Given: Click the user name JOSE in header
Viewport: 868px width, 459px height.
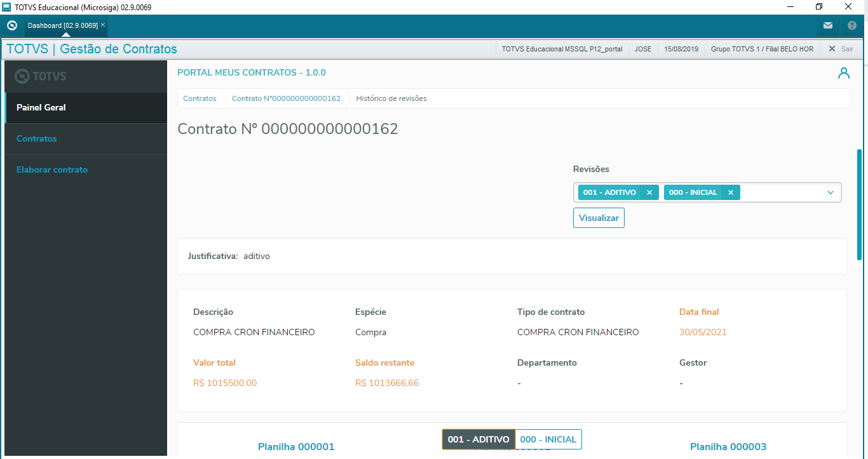Looking at the screenshot, I should tap(643, 49).
